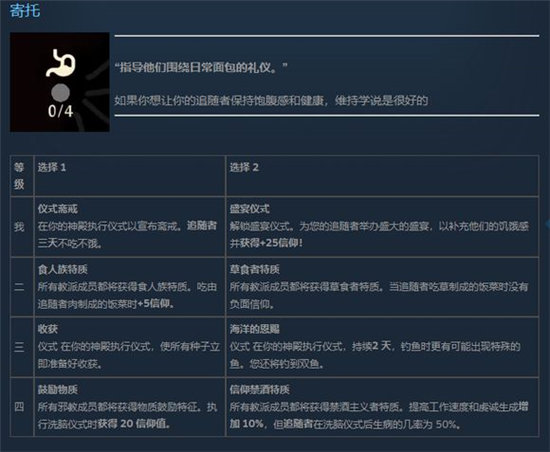Click the doctrine thumbnail image box

click(60, 82)
